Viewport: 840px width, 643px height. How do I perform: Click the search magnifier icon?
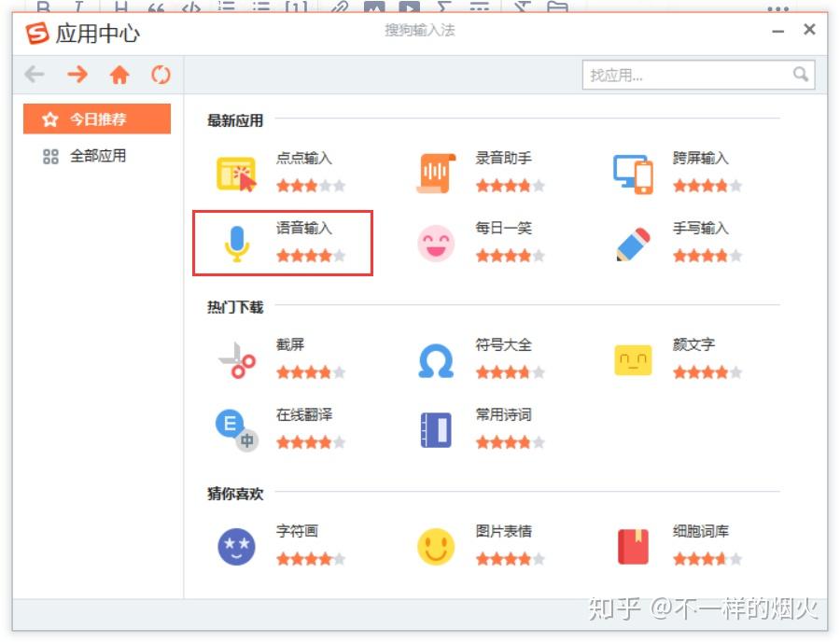pyautogui.click(x=801, y=74)
